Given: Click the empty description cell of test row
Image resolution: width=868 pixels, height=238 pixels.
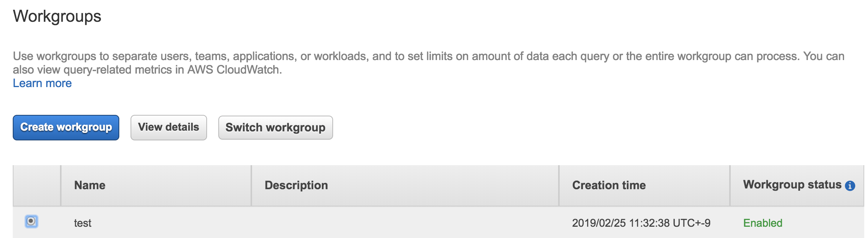Looking at the screenshot, I should [405, 223].
